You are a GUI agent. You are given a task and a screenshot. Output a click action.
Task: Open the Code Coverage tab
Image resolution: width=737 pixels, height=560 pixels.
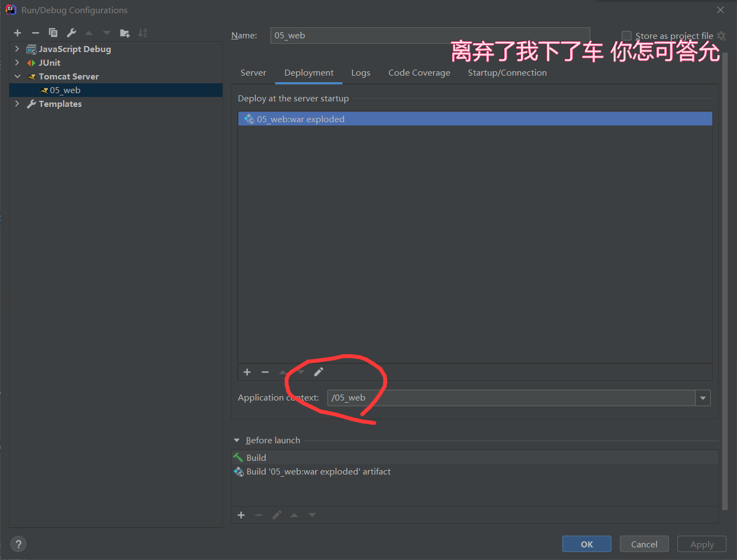pyautogui.click(x=419, y=73)
